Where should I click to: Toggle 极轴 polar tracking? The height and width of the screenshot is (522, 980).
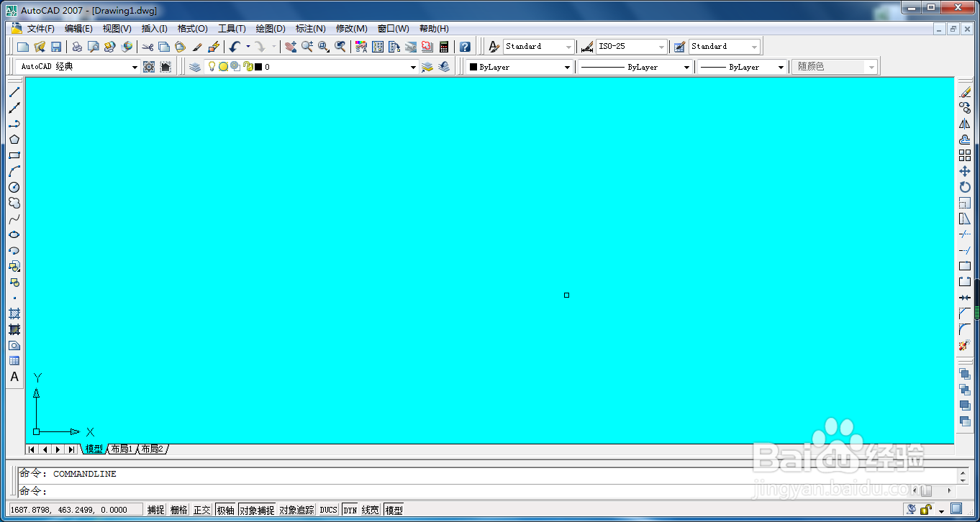[225, 510]
